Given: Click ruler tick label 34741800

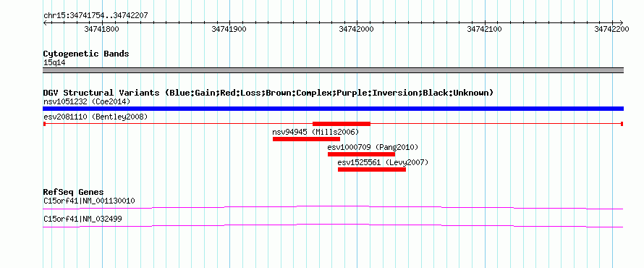Looking at the screenshot, I should click(x=101, y=29).
